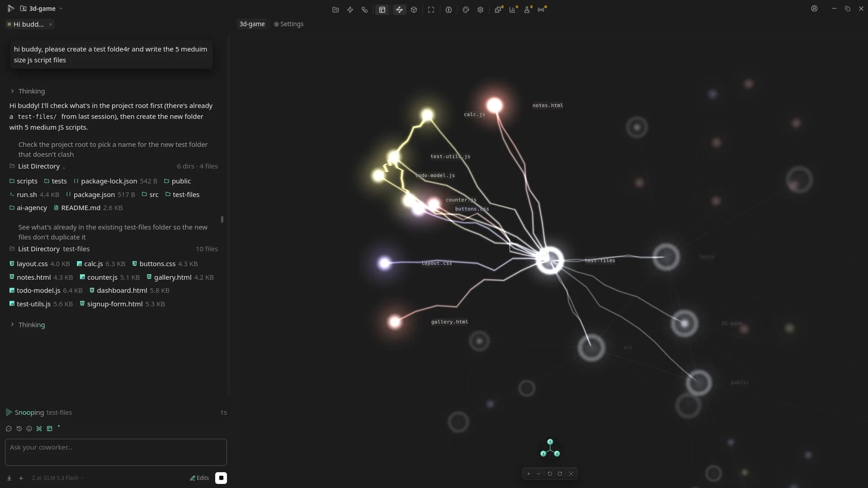The height and width of the screenshot is (488, 868).
Task: Switch to the 3d-game tab
Action: [252, 24]
